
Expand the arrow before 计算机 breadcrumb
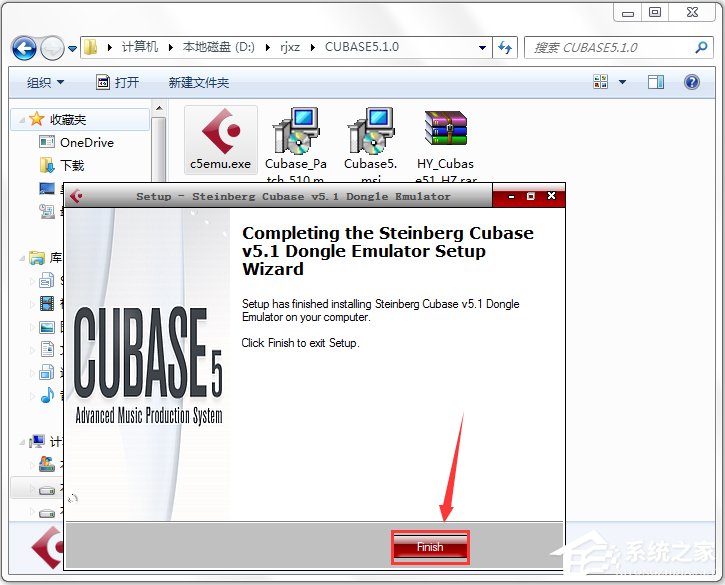point(110,47)
